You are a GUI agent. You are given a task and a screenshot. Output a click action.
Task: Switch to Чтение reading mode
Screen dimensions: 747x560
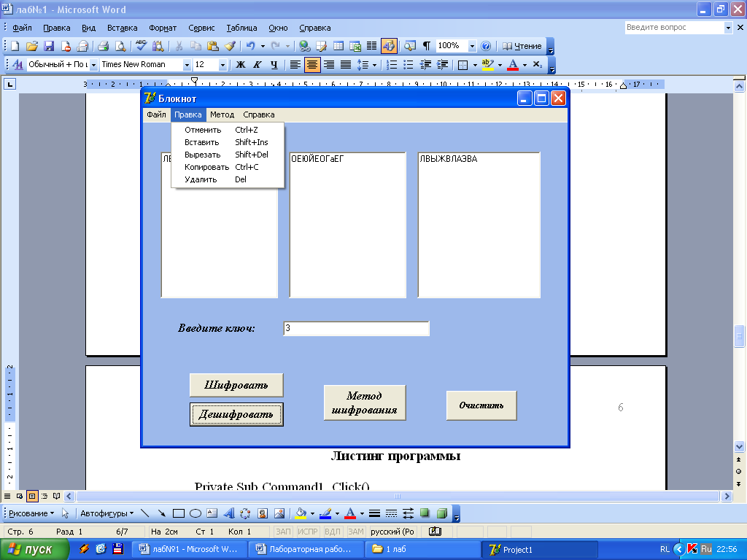point(522,46)
